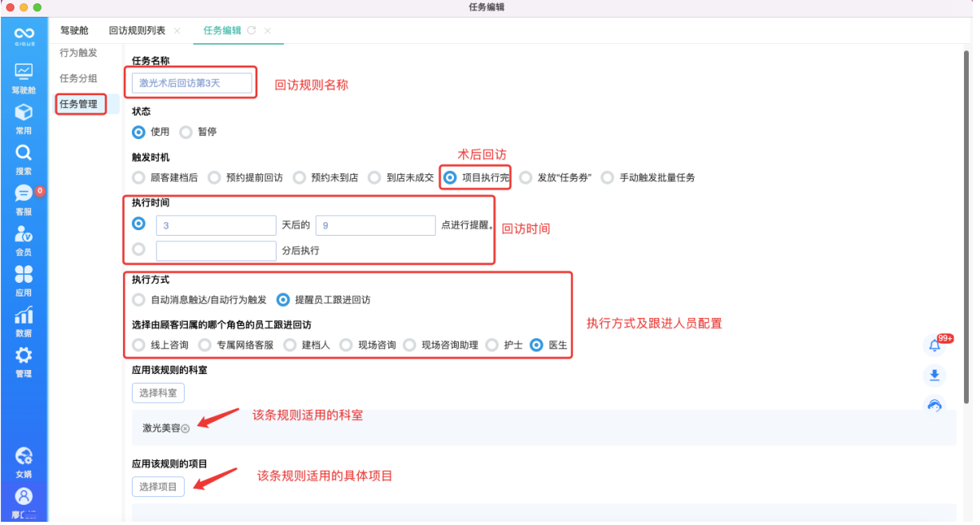
Task: Click the 选择项目 button
Action: click(157, 486)
